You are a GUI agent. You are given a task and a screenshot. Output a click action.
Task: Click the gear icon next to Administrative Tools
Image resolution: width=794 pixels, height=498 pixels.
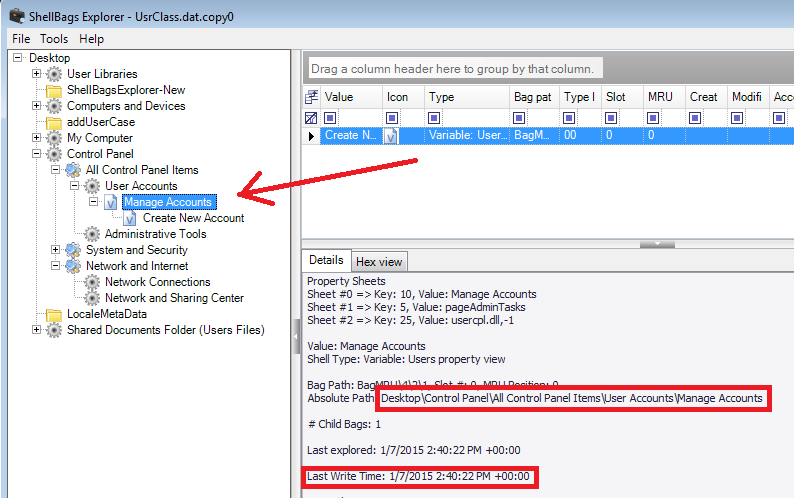pyautogui.click(x=92, y=234)
